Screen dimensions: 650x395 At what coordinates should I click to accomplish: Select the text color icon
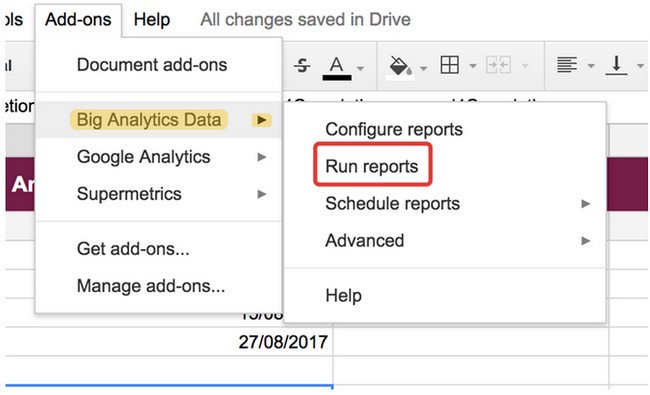click(337, 68)
